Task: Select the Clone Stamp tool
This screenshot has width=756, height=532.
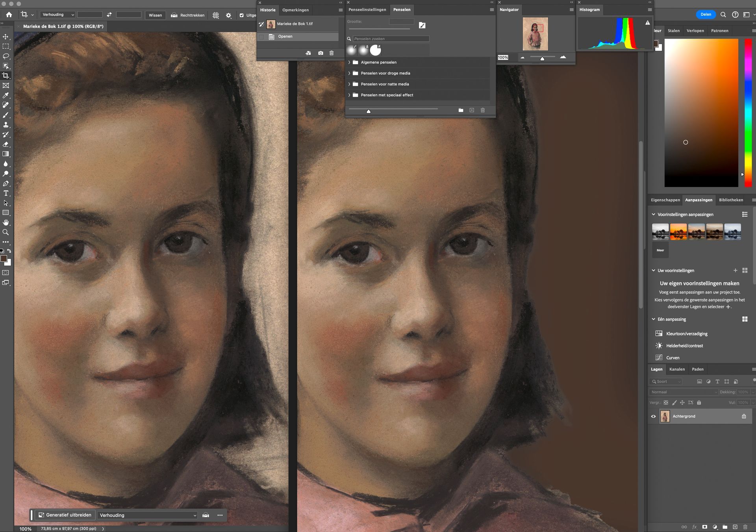Action: (6, 125)
